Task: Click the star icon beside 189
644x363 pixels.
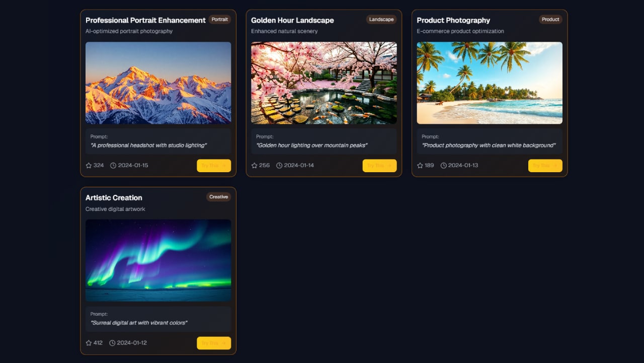Action: (x=420, y=165)
